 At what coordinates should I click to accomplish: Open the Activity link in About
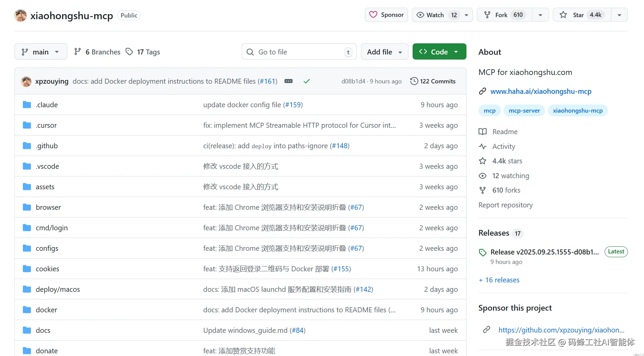tap(497, 147)
